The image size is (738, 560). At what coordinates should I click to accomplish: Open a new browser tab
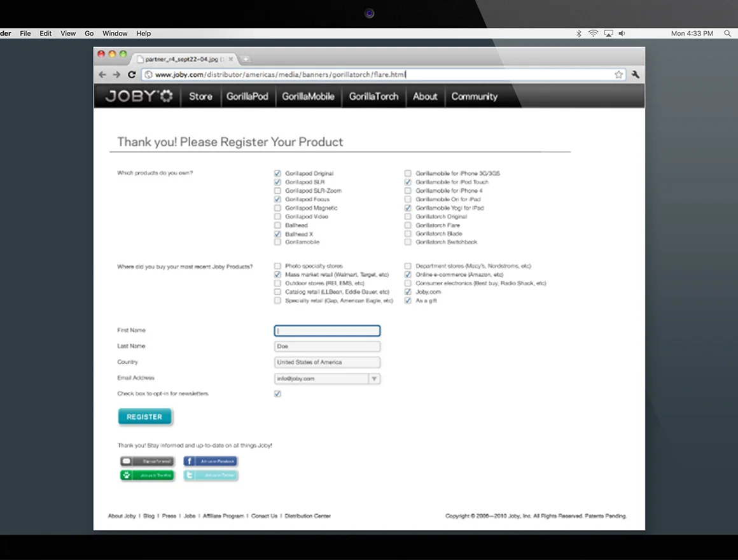[245, 59]
